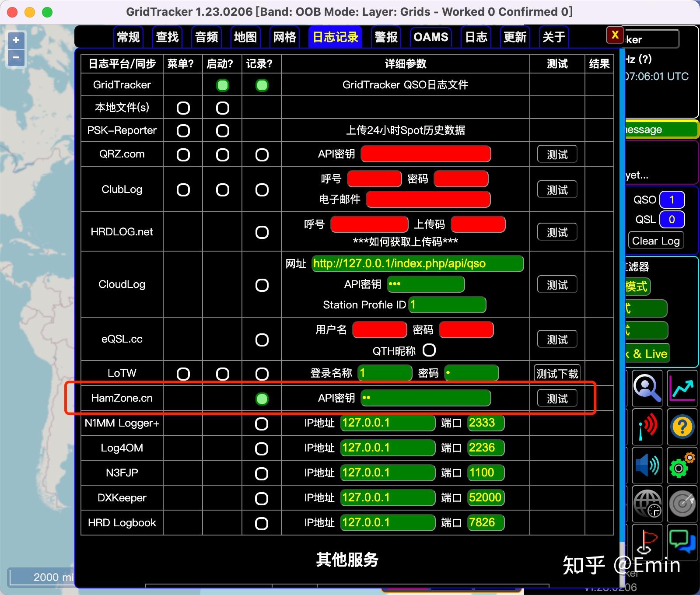Click the LoTW 测试下载 button
Viewport: 700px width, 595px height.
(556, 373)
